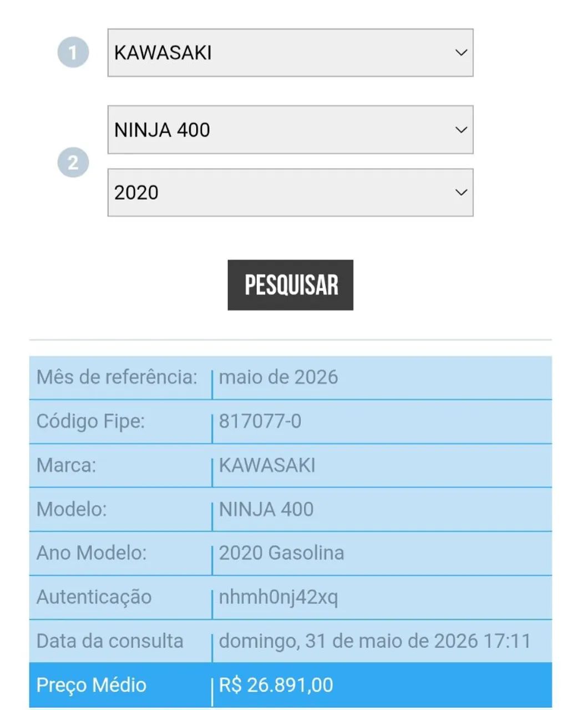The width and height of the screenshot is (588, 710).
Task: Expand the NINJA 400 model dropdown
Action: click(x=290, y=130)
